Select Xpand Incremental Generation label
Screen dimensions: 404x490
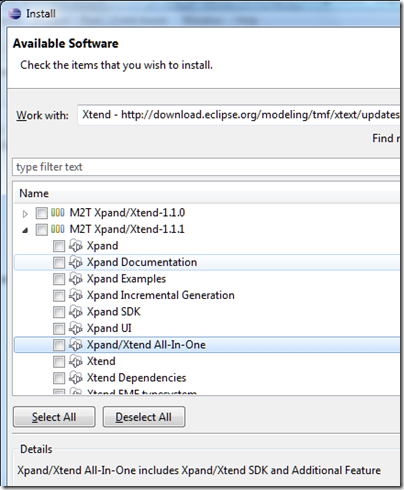coord(161,295)
